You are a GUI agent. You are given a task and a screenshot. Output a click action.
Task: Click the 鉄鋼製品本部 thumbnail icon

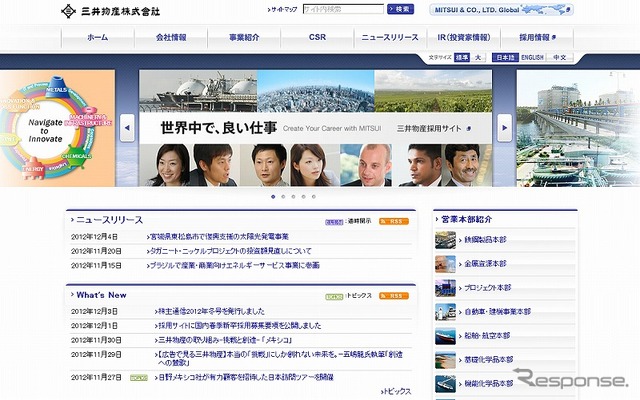445,240
